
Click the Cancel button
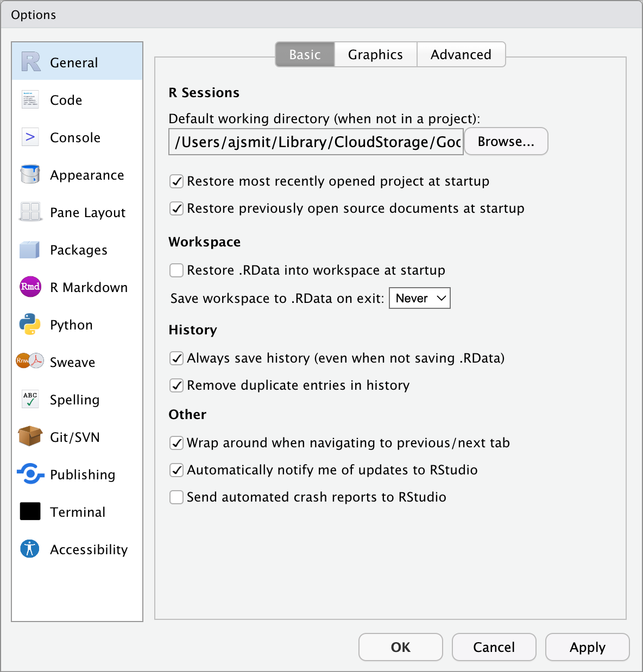point(494,647)
